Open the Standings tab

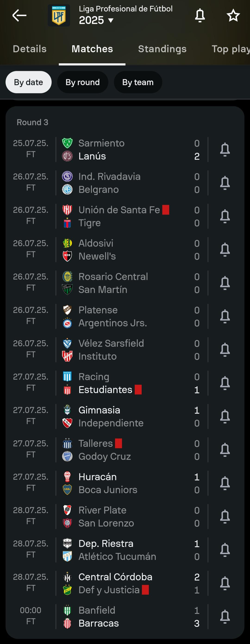162,49
